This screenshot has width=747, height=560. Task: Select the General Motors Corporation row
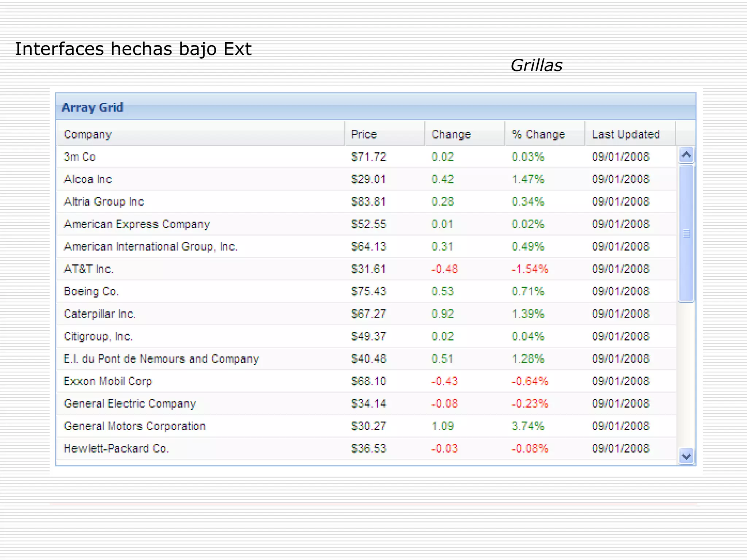click(367, 426)
